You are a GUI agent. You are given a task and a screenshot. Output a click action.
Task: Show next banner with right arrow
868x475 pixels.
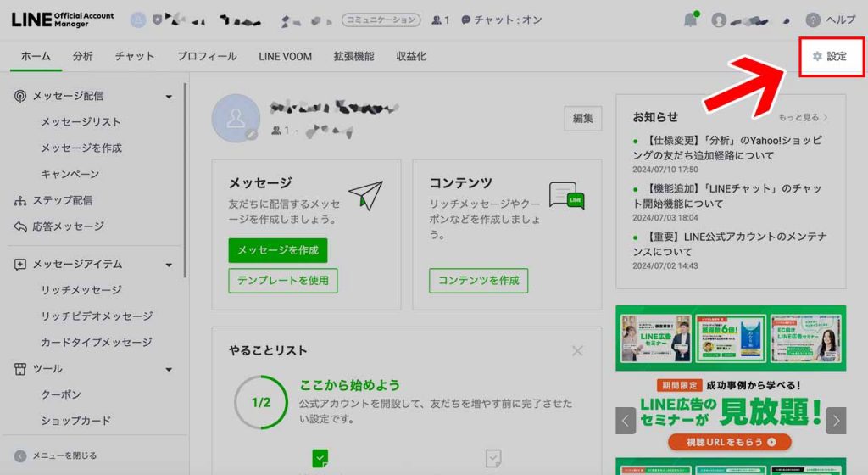(836, 421)
